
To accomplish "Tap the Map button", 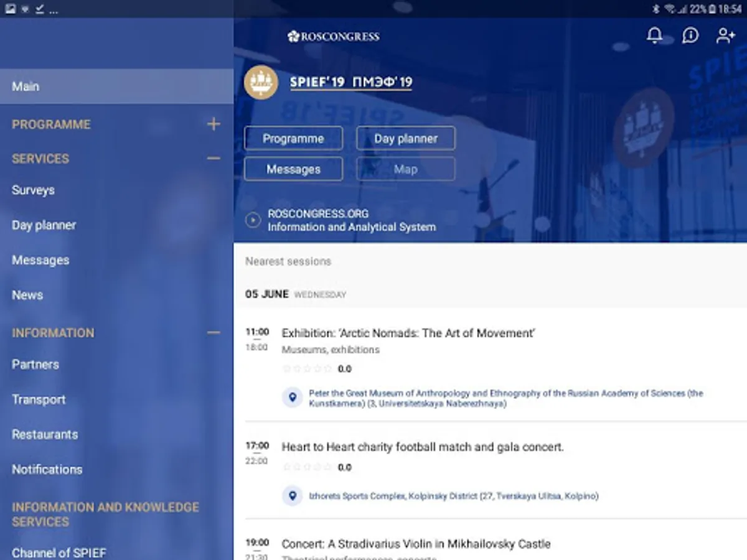I will coord(405,169).
